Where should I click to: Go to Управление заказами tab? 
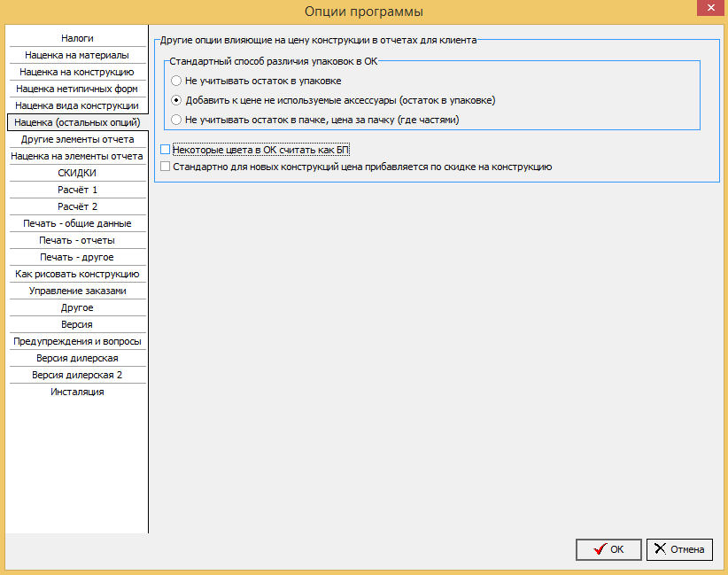point(77,291)
